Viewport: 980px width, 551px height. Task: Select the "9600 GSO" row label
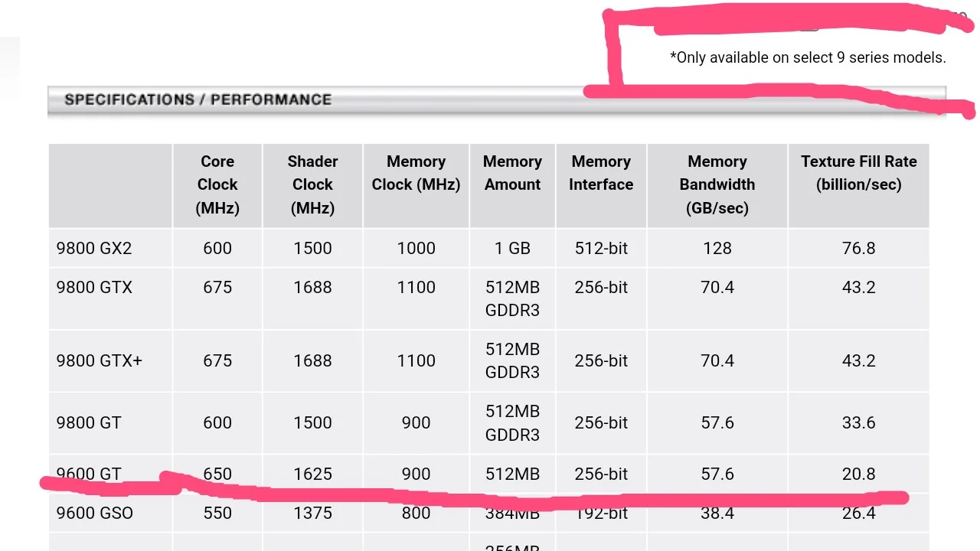point(94,513)
